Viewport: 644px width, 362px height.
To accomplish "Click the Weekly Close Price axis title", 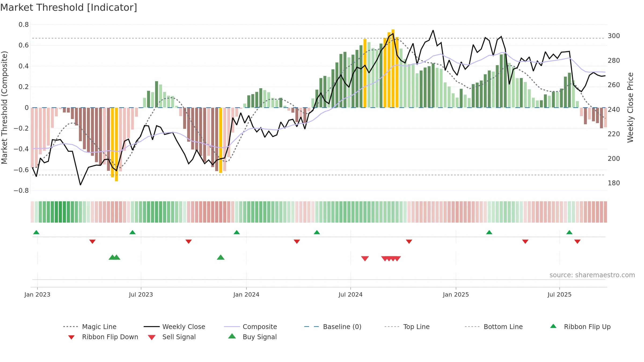I will click(x=630, y=108).
